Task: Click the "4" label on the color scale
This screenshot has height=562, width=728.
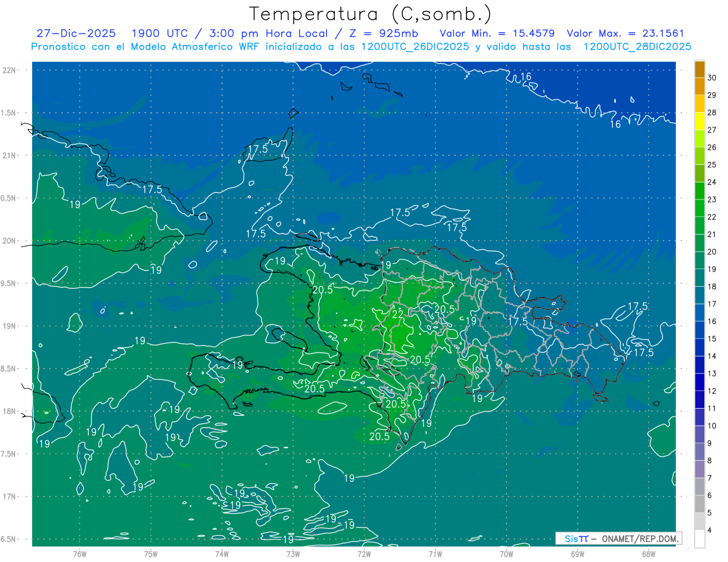Action: (710, 530)
